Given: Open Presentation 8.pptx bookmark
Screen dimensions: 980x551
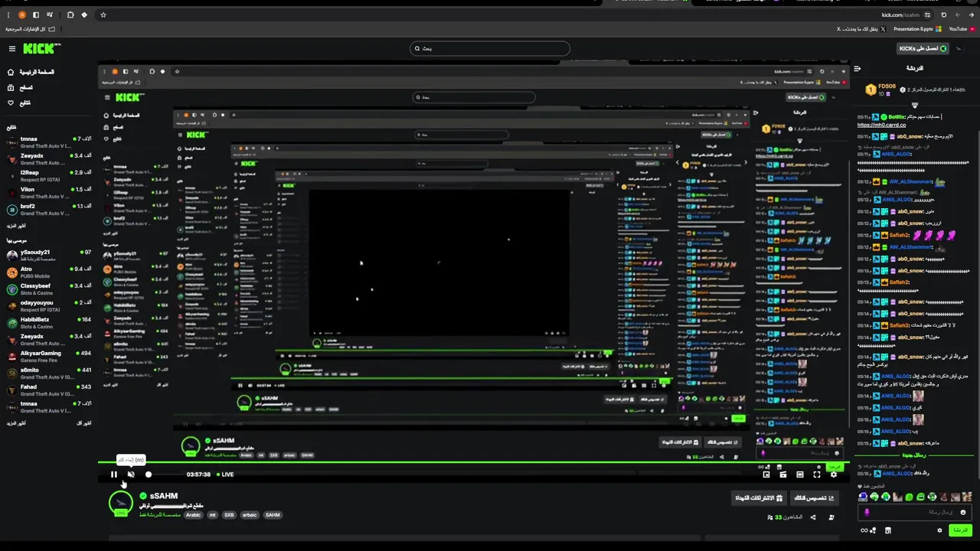Looking at the screenshot, I should [917, 29].
